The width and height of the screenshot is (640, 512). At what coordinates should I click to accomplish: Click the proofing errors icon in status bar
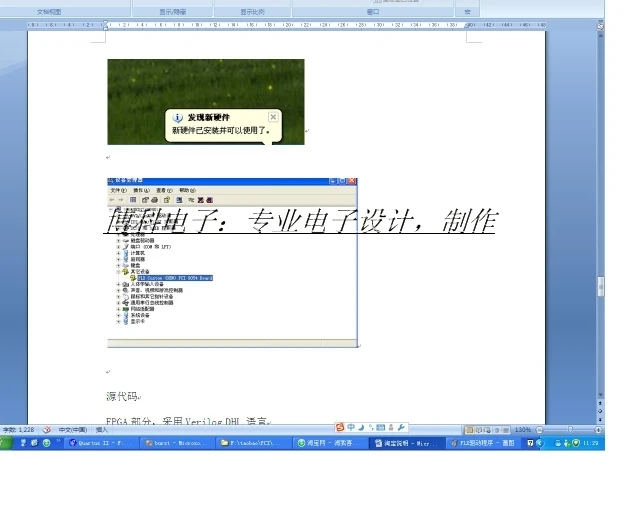point(47,430)
